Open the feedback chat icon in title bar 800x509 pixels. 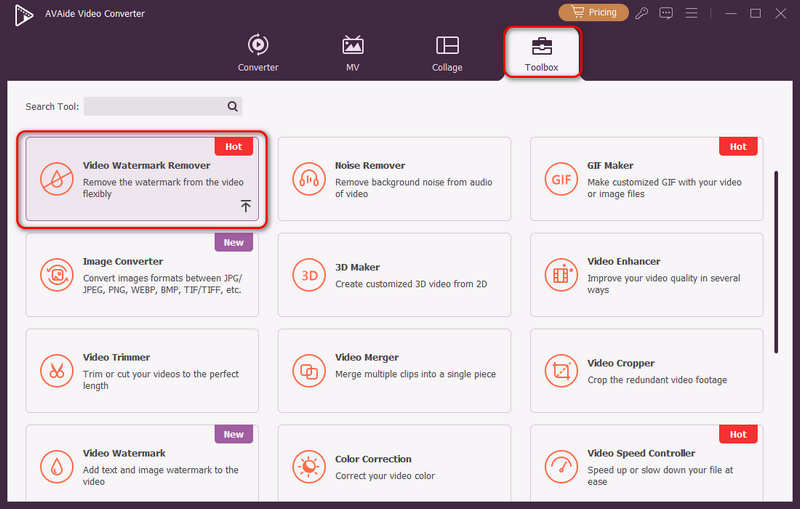coord(666,13)
